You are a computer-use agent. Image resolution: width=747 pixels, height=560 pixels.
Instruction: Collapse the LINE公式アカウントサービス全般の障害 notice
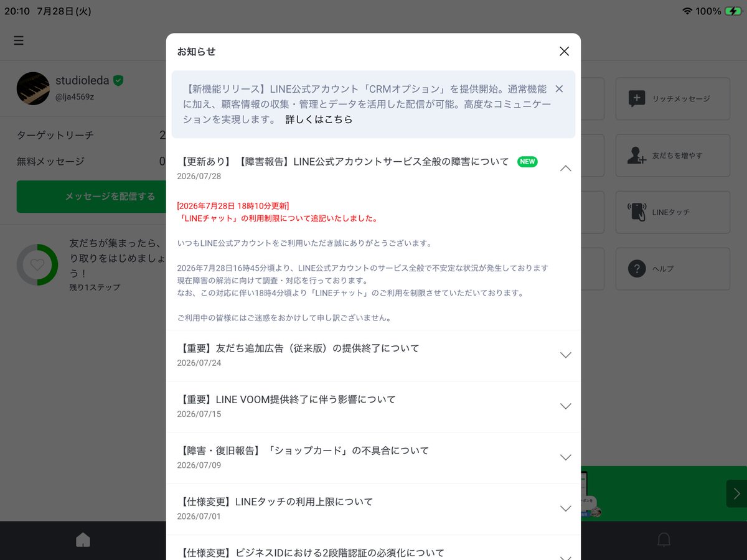tap(565, 168)
